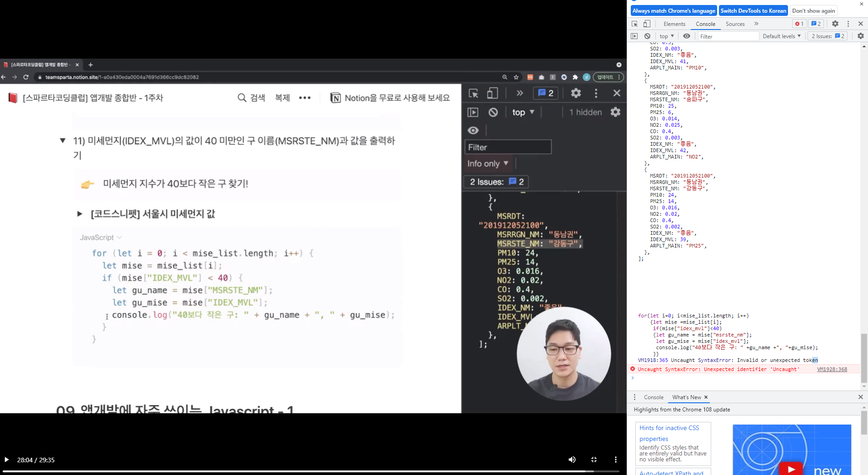The height and width of the screenshot is (475, 868).
Task: Focus the Filter field in right DevTools console
Action: [x=728, y=36]
